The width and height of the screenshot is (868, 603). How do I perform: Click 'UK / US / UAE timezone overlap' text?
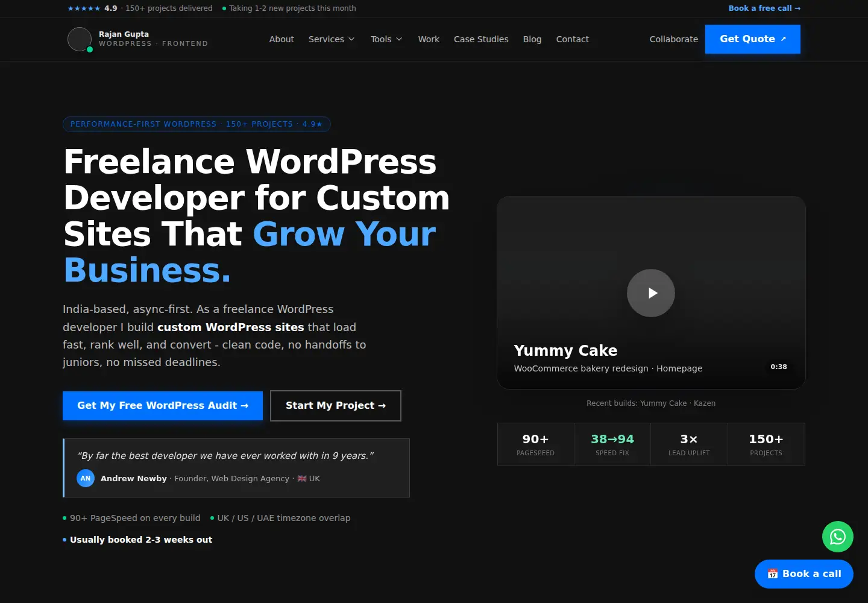284,518
